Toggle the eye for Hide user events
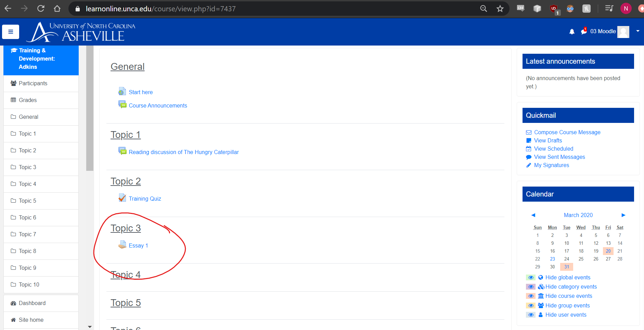The width and height of the screenshot is (644, 330). [531, 315]
